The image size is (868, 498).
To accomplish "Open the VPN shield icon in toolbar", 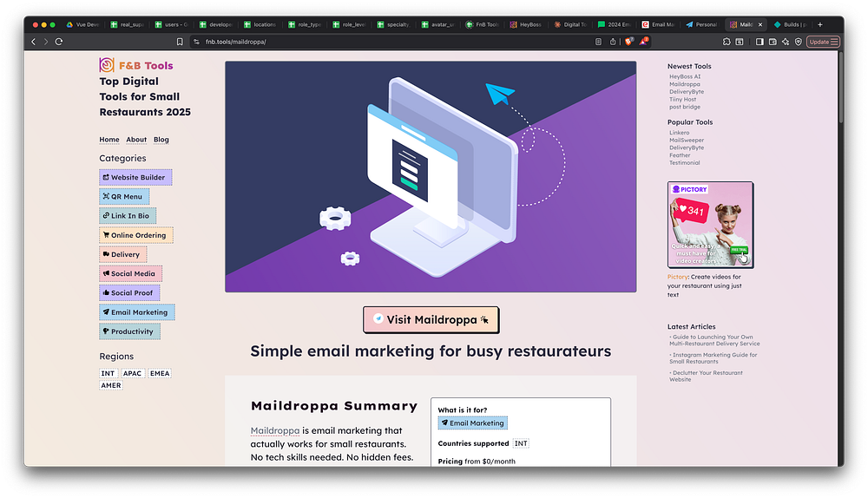I will (x=799, y=42).
